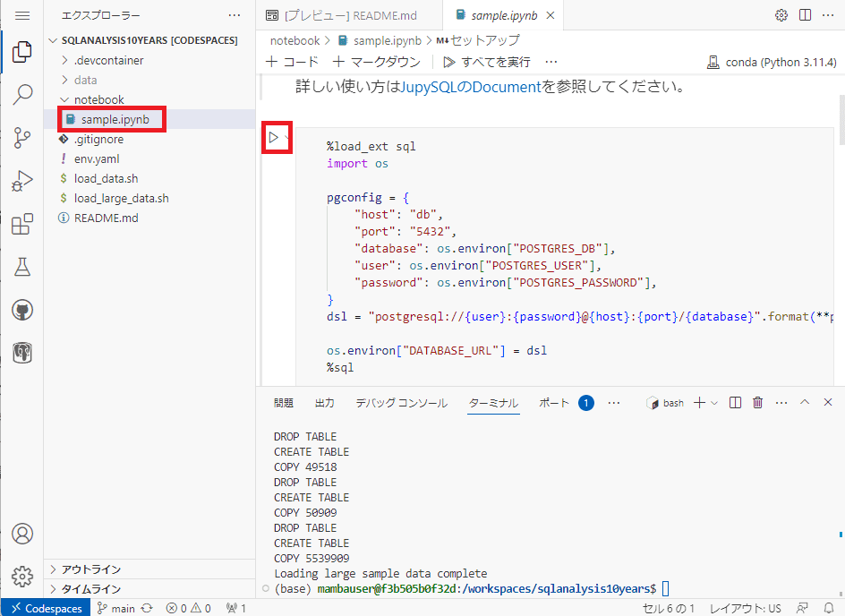The width and height of the screenshot is (845, 616).
Task: Collapse the notebook folder
Action: (x=98, y=99)
